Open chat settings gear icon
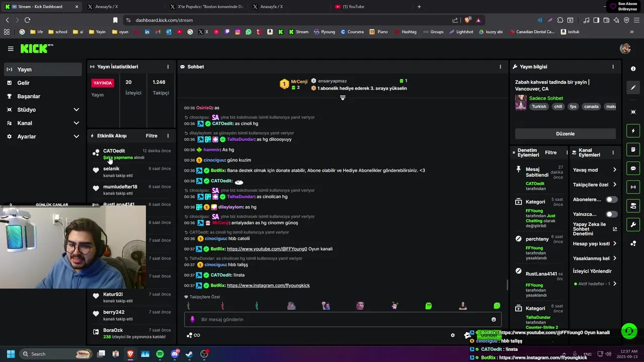 tap(452, 335)
